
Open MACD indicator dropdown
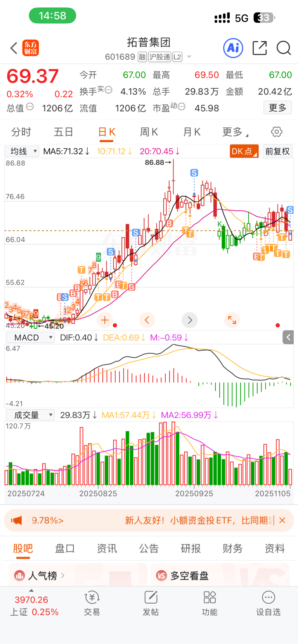pyautogui.click(x=30, y=337)
